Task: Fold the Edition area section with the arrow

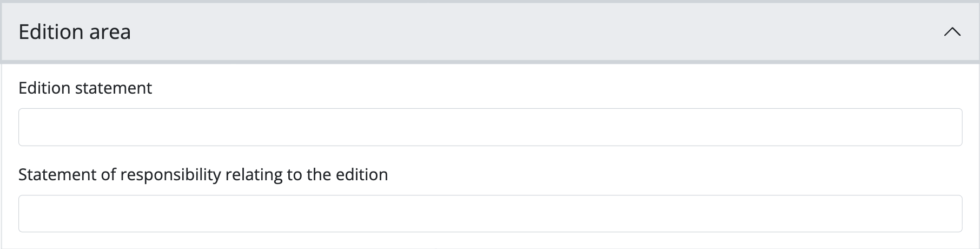Action: coord(952,32)
